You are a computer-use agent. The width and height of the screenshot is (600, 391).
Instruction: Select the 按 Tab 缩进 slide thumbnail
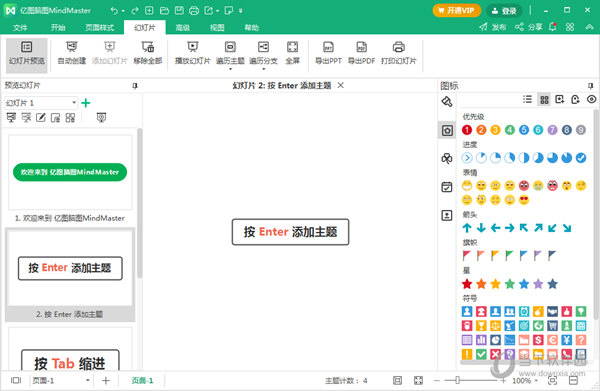pos(70,349)
